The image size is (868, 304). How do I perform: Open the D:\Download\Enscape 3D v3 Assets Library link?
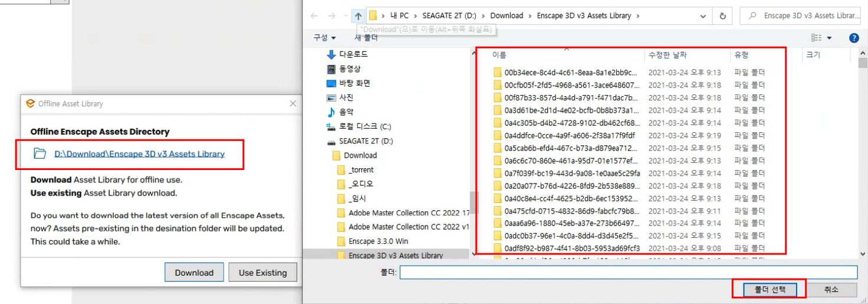pos(139,154)
